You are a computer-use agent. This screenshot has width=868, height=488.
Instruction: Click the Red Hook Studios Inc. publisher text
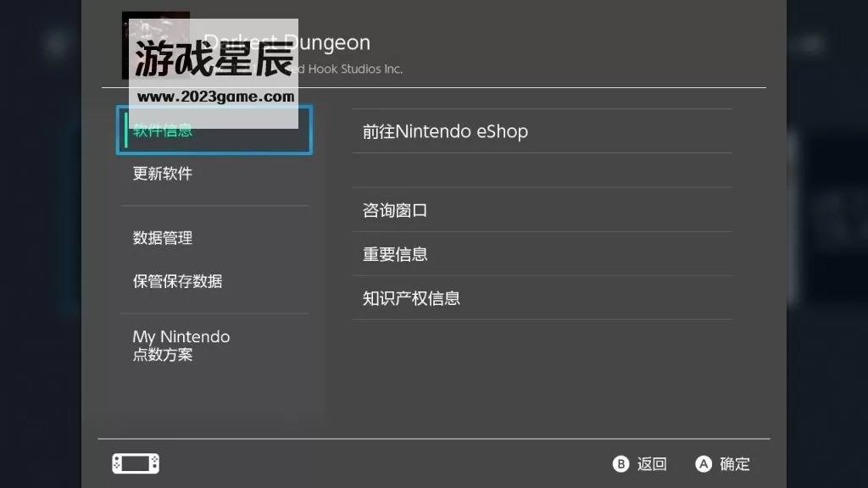[x=349, y=69]
